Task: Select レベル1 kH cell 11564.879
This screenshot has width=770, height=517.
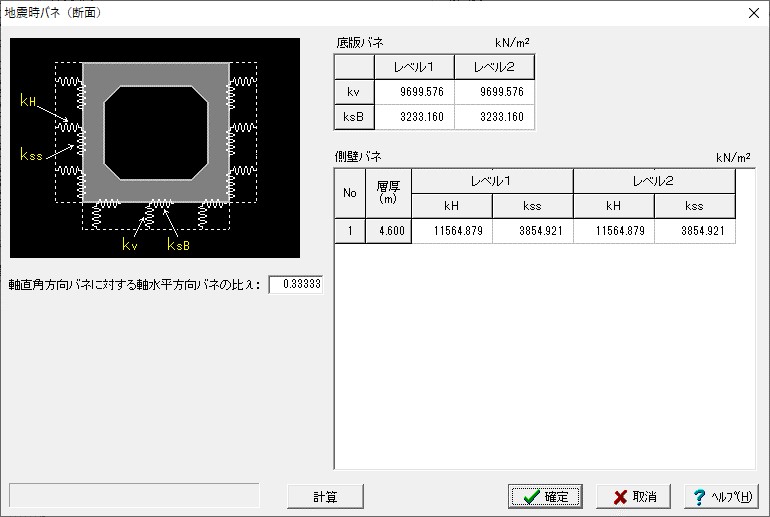Action: [452, 231]
